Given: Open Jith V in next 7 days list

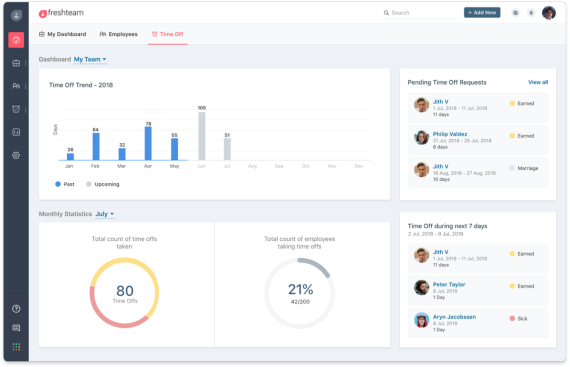Looking at the screenshot, I should click(x=478, y=258).
